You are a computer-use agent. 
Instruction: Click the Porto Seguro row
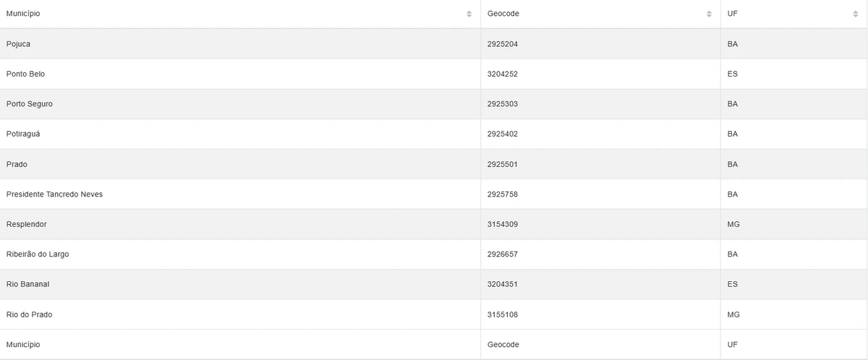pos(29,104)
